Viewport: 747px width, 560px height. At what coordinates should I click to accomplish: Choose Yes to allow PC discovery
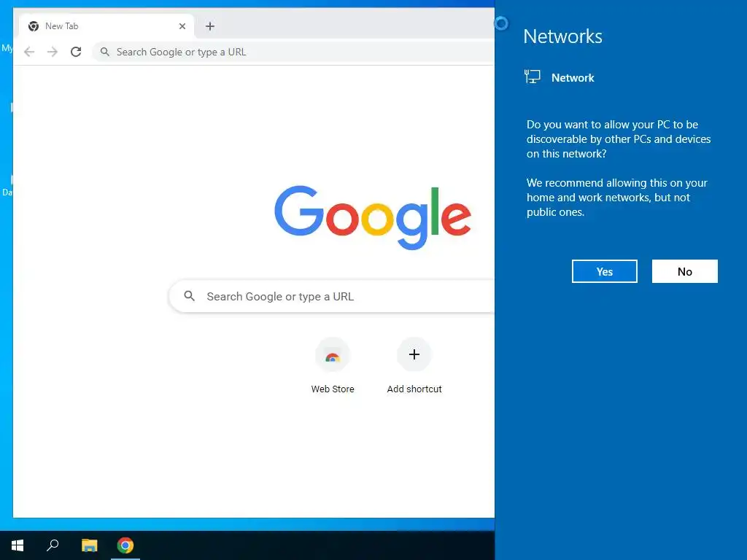click(605, 271)
